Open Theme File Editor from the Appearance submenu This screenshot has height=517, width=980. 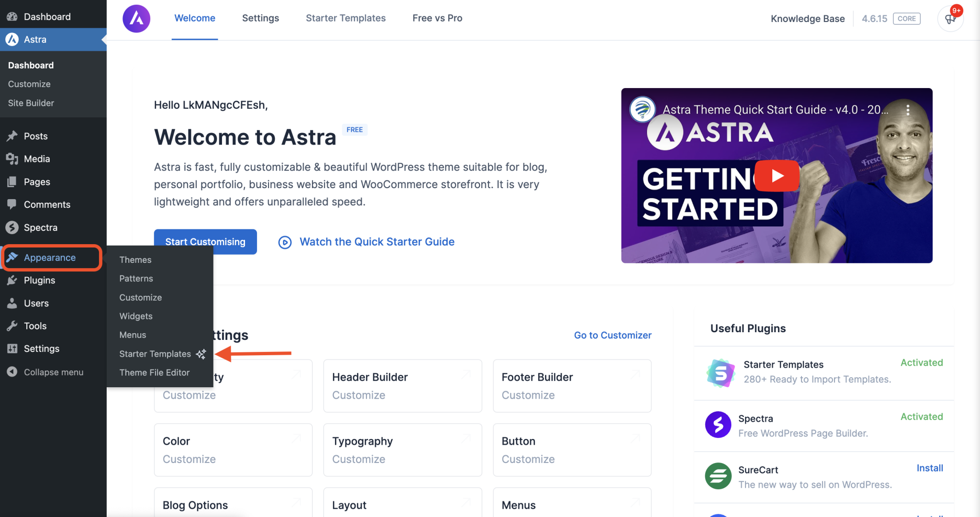click(x=154, y=372)
